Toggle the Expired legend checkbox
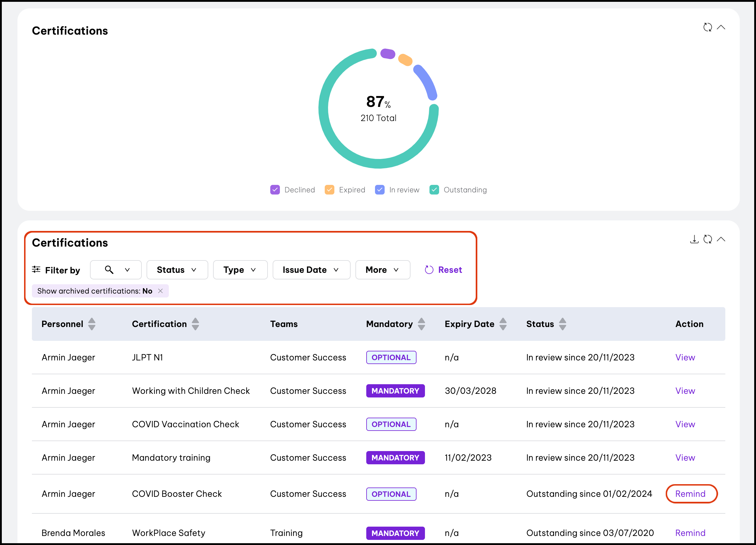 click(x=329, y=190)
